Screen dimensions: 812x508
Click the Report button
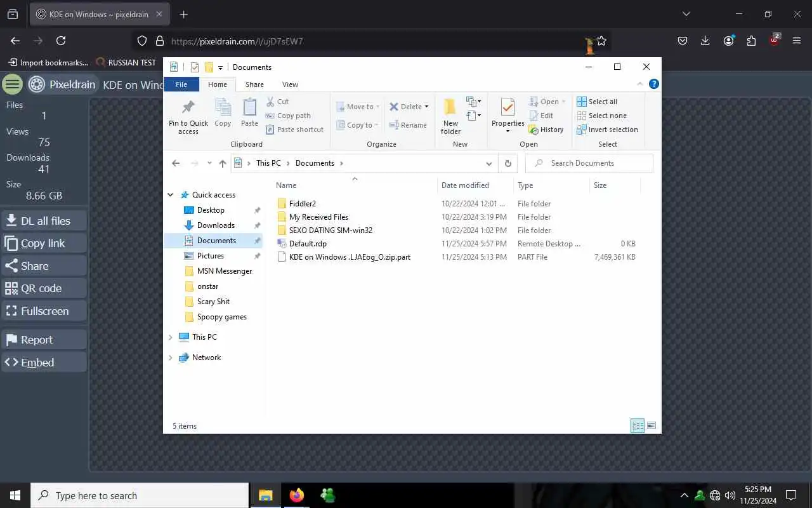[44, 340]
